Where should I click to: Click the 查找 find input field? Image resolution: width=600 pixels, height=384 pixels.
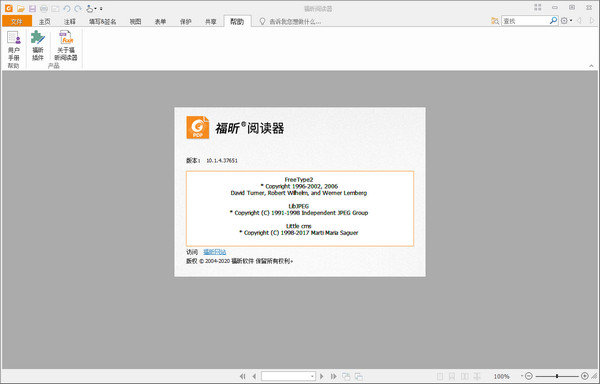[x=525, y=21]
